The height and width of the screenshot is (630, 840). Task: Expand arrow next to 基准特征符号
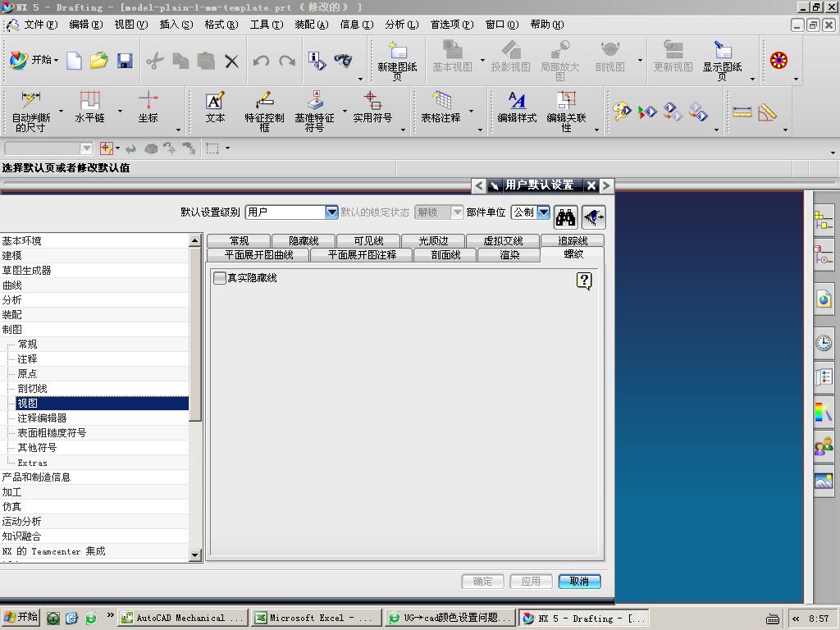[345, 112]
